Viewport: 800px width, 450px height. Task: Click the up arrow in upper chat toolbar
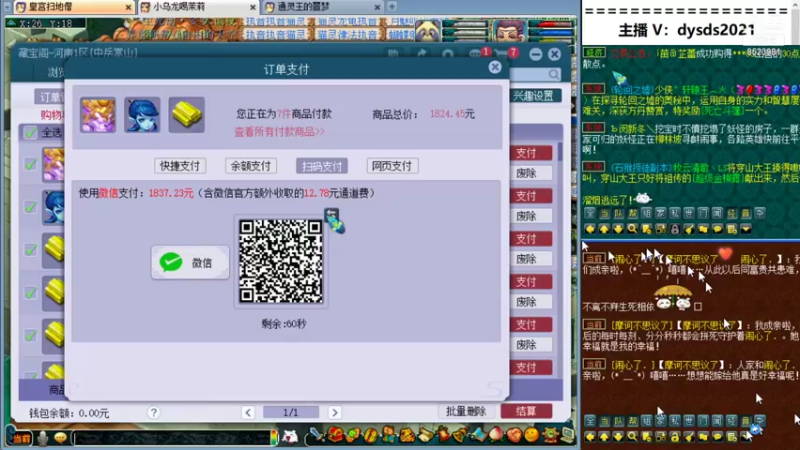[x=604, y=229]
